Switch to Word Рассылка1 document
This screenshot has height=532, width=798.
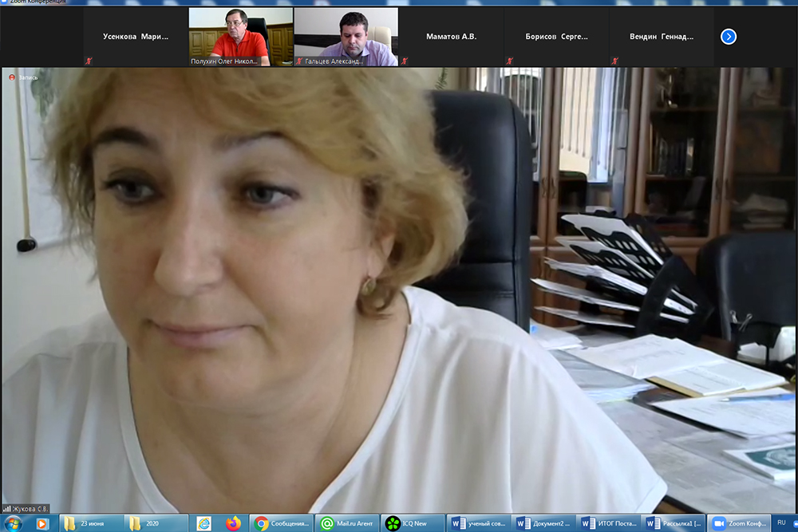674,523
